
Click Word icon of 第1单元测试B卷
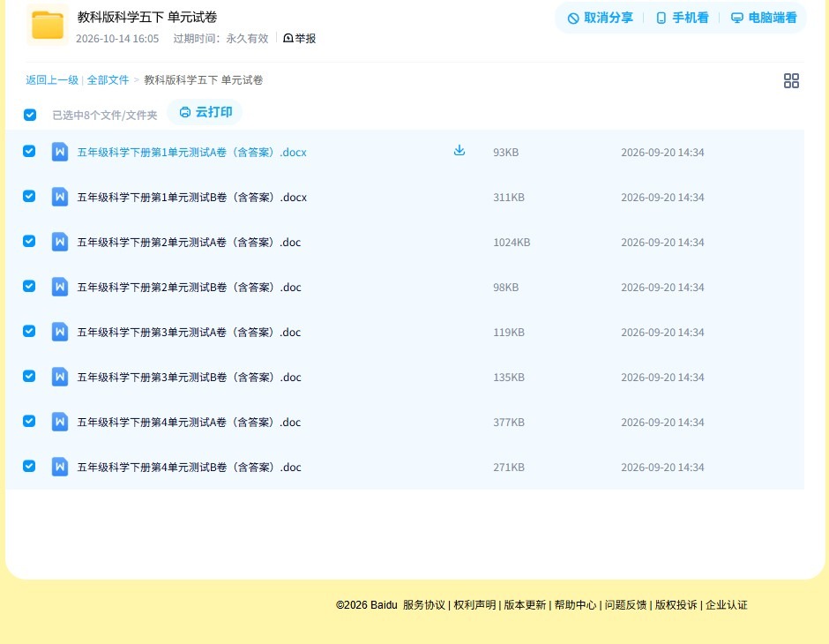[x=60, y=197]
